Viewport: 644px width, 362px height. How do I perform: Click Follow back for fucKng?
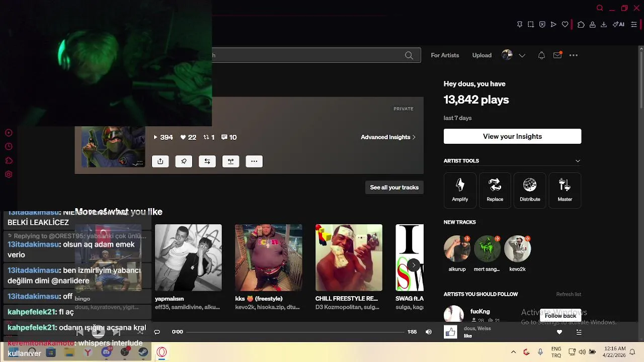point(560,316)
